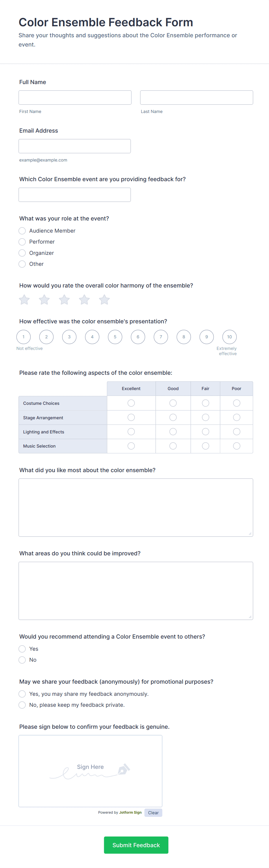
Task: Select "1" Not effective on the scale
Action: 24,337
